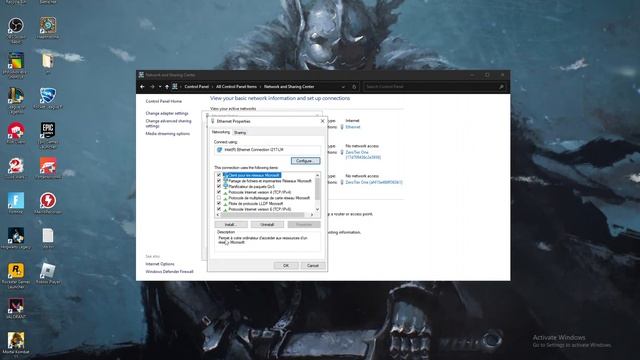Screen dimensions: 640x360
Task: Uncheck Partage de fichiers et imprimantes checkbox
Action: [x=219, y=181]
